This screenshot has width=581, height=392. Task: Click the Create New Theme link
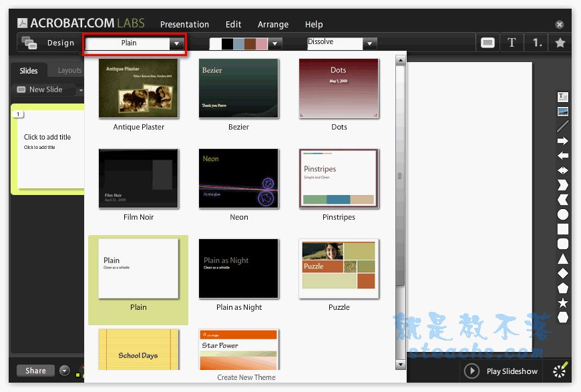point(246,377)
